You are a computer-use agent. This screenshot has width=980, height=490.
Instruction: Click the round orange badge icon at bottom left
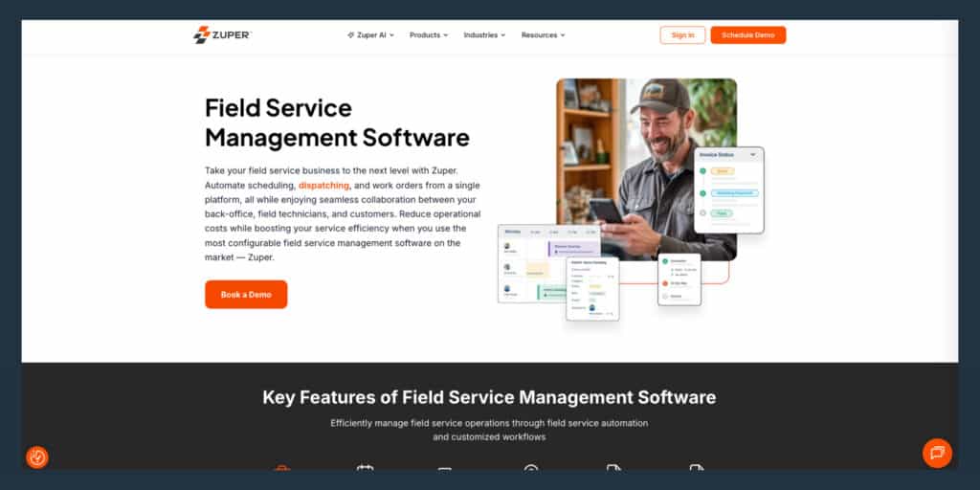click(x=37, y=457)
